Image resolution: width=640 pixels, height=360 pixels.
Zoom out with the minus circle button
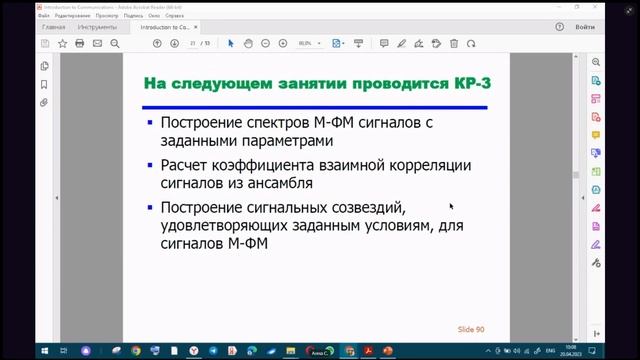tap(265, 43)
